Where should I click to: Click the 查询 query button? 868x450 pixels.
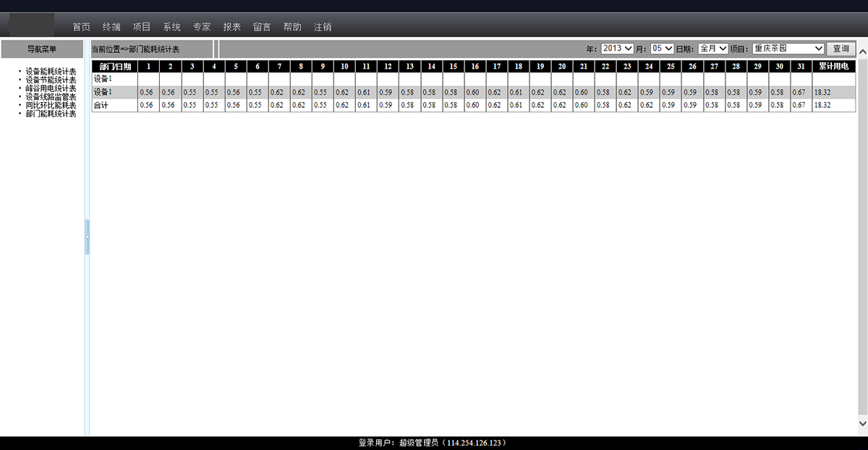click(841, 48)
